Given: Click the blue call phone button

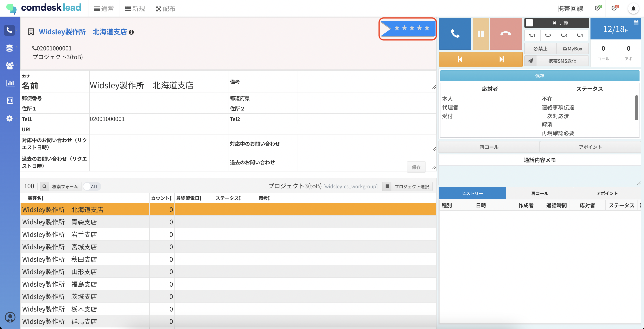Looking at the screenshot, I should (455, 34).
